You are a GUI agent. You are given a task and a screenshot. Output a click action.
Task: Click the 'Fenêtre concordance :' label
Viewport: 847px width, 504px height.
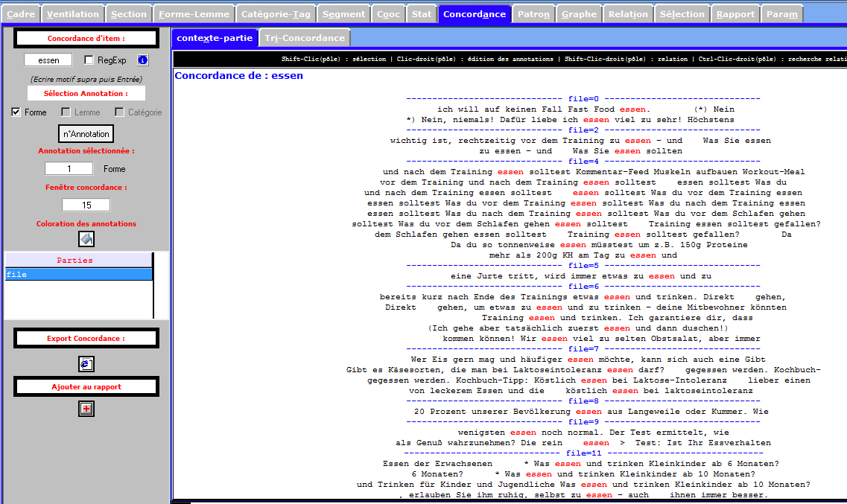[x=86, y=188]
